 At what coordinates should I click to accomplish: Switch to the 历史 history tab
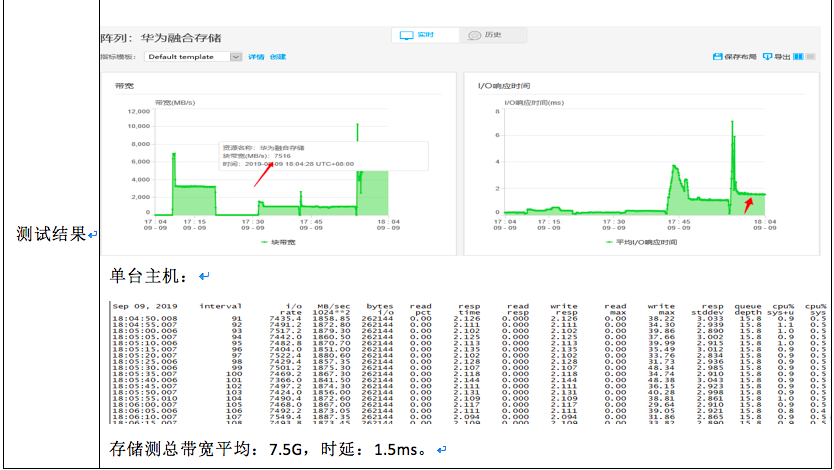tap(493, 35)
